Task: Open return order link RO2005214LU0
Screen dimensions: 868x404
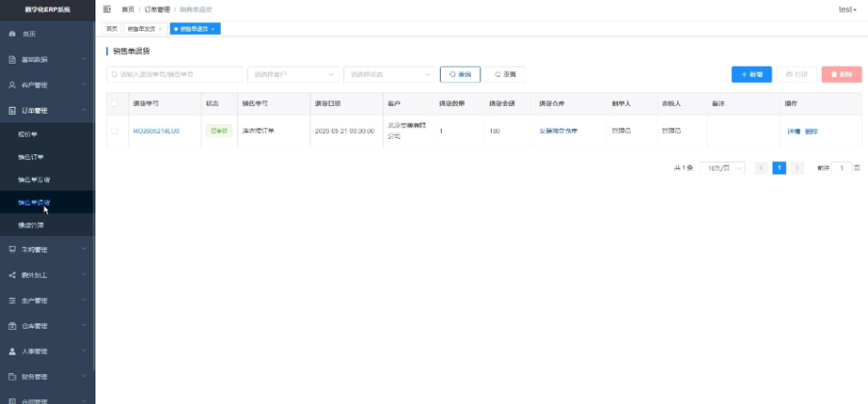Action: (156, 131)
